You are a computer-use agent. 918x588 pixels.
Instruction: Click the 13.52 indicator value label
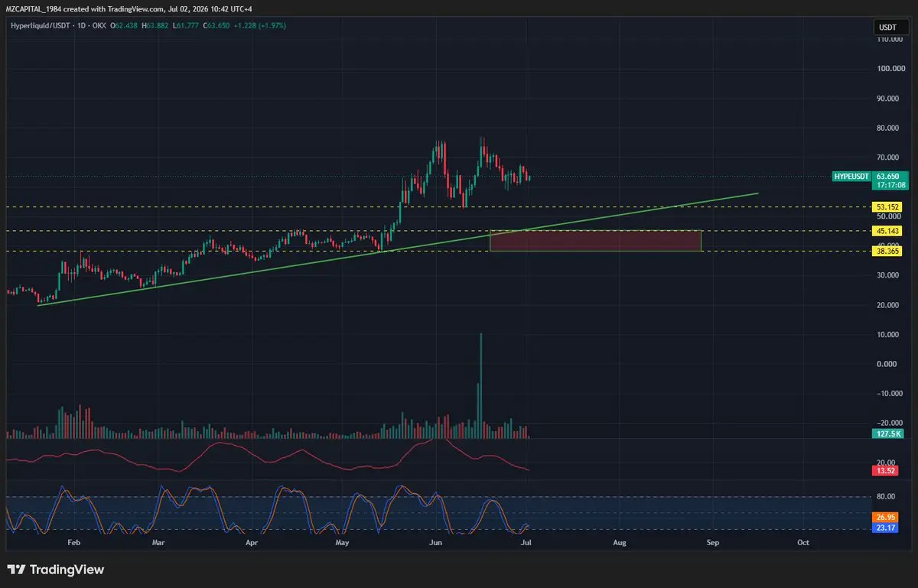[x=885, y=471]
